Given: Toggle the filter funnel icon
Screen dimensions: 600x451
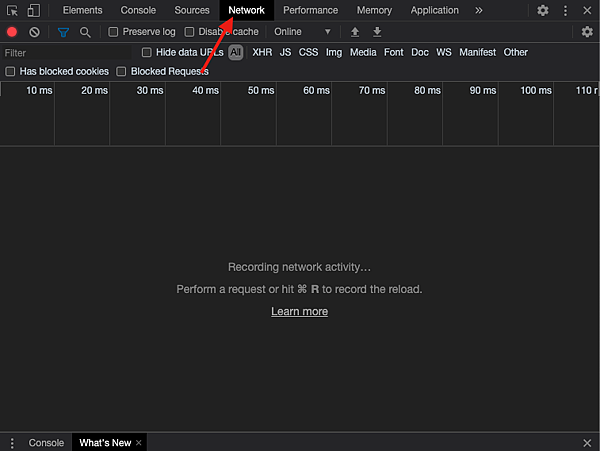Looking at the screenshot, I should click(x=63, y=32).
